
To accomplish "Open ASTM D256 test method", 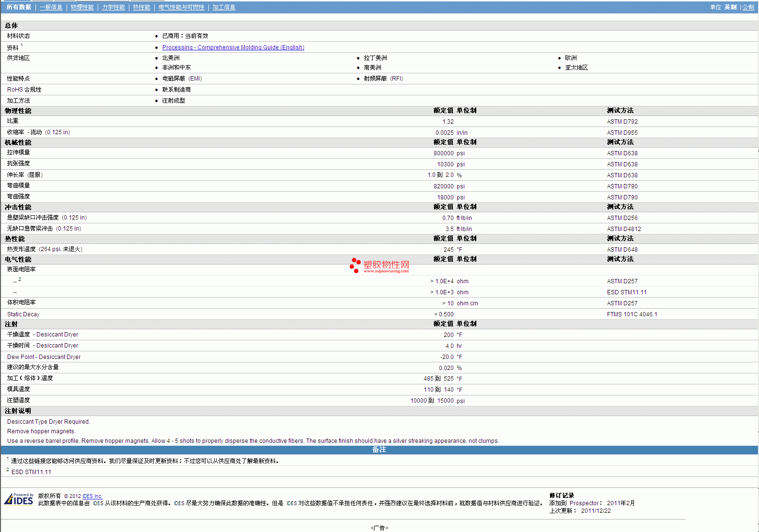I will [622, 218].
